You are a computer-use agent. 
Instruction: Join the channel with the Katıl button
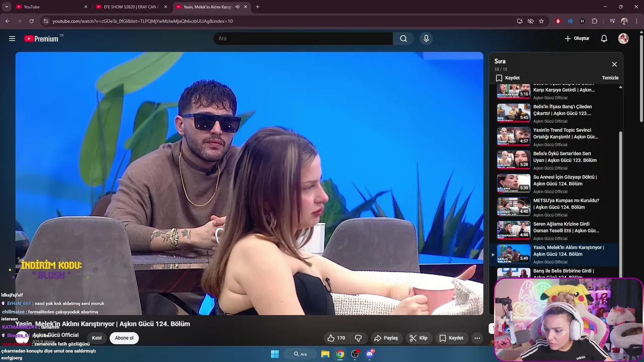[x=97, y=338]
